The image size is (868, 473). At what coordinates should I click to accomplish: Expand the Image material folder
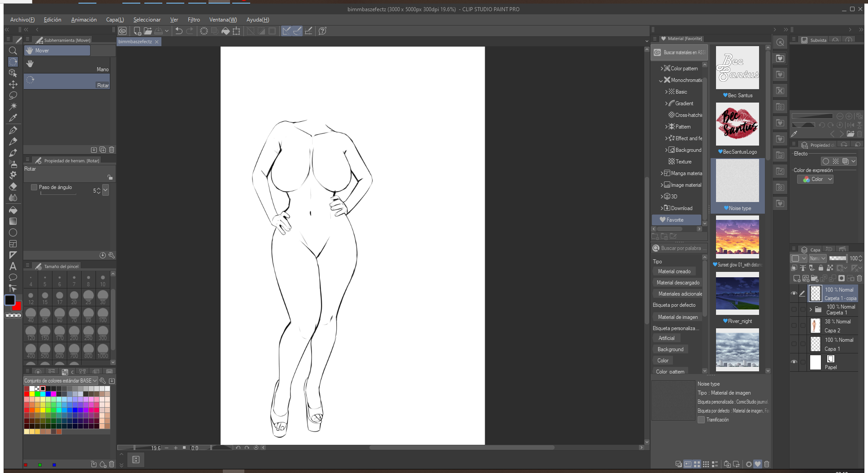point(662,185)
